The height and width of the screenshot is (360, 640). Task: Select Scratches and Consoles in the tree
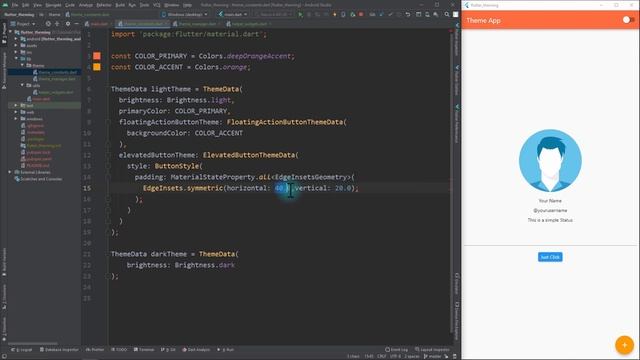pos(38,179)
